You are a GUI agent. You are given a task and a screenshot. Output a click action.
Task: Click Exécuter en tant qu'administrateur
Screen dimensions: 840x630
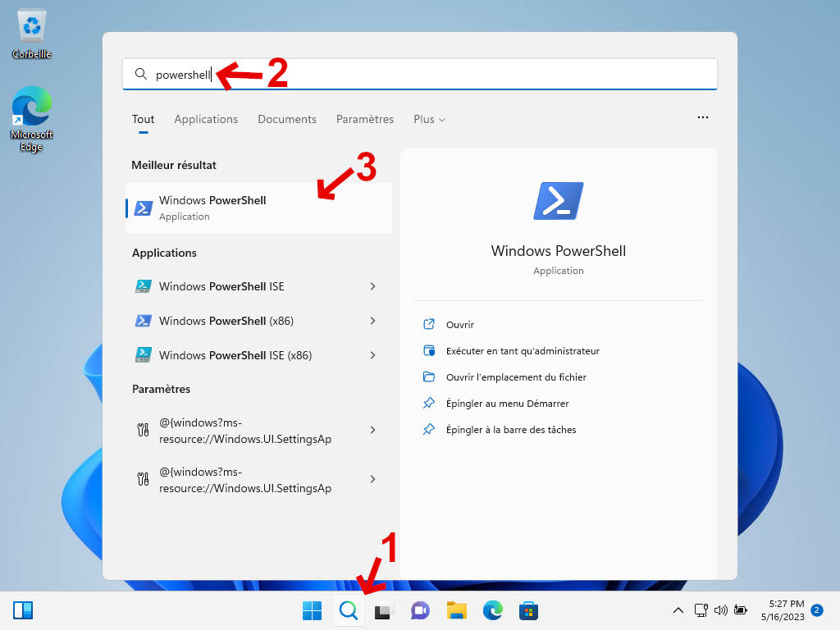tap(523, 351)
